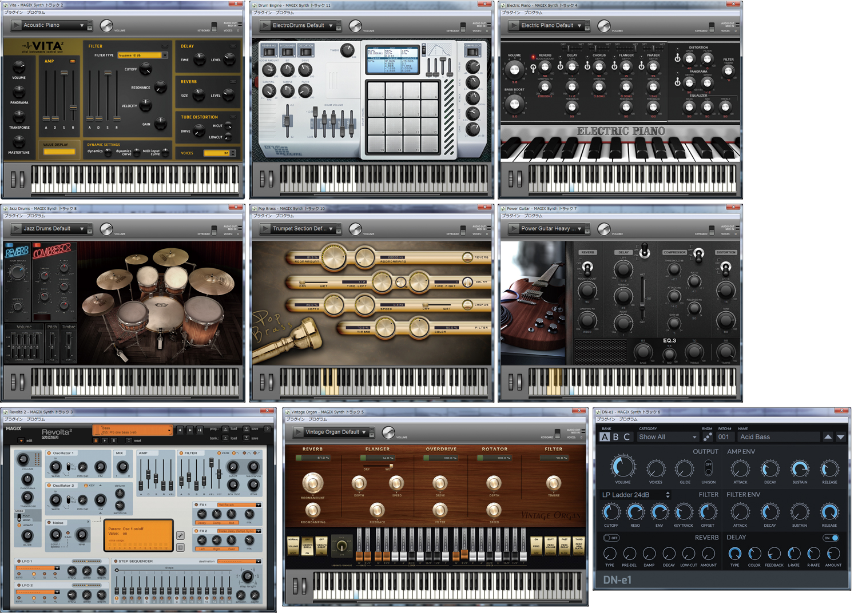858x616 pixels.
Task: Click the Electric Piano BASS BOOST knob
Action: tap(514, 104)
